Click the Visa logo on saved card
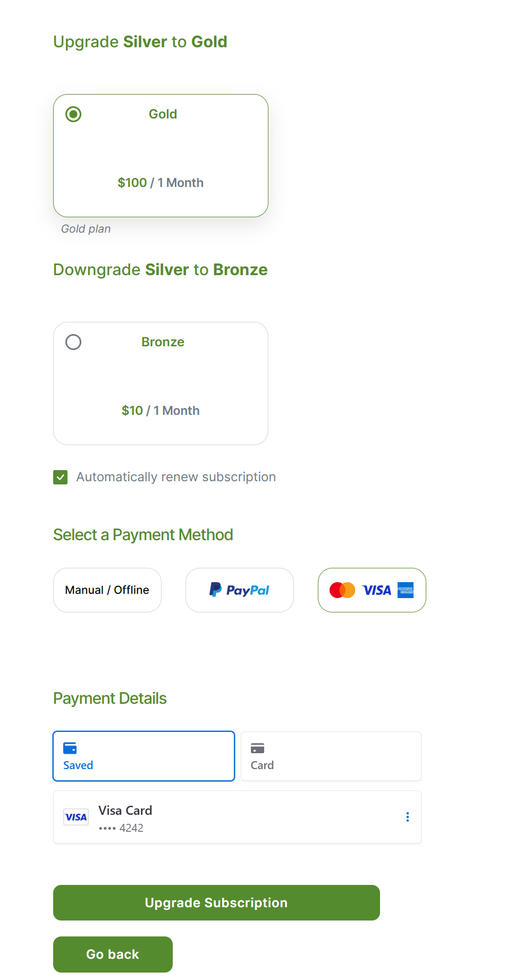 coord(76,817)
